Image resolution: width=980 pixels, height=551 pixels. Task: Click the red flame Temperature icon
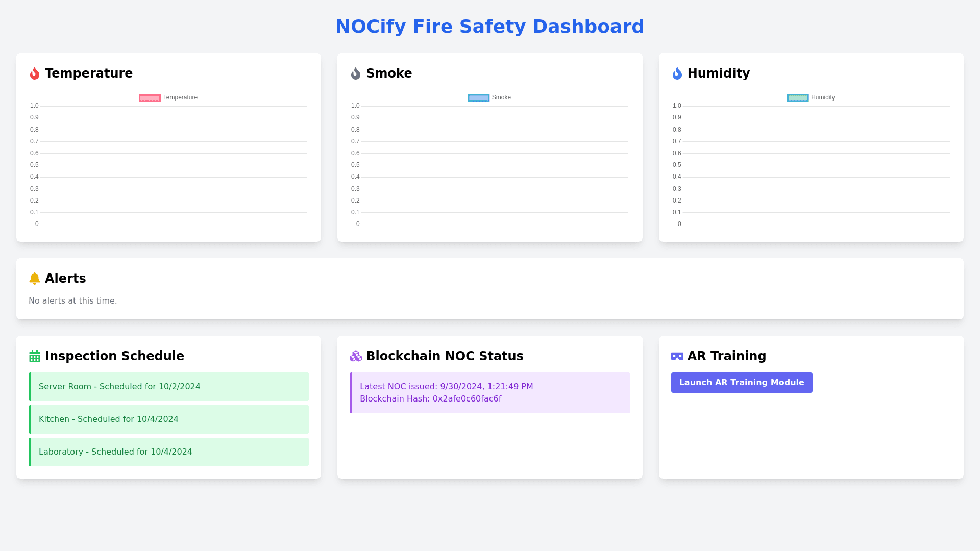point(35,73)
